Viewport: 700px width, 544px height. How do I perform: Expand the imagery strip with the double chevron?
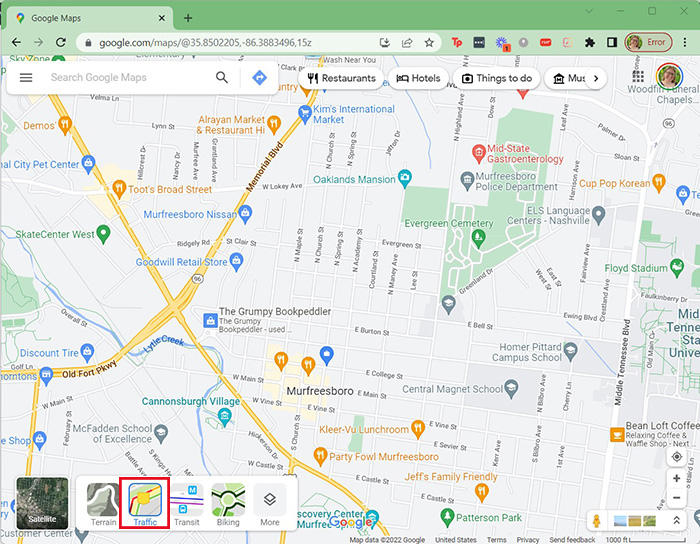676,520
